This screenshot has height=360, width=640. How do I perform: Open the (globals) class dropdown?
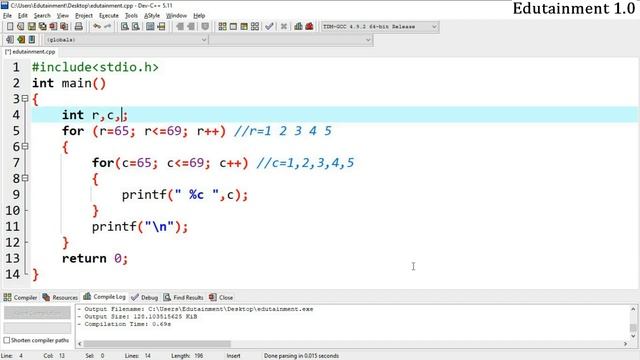click(126, 40)
